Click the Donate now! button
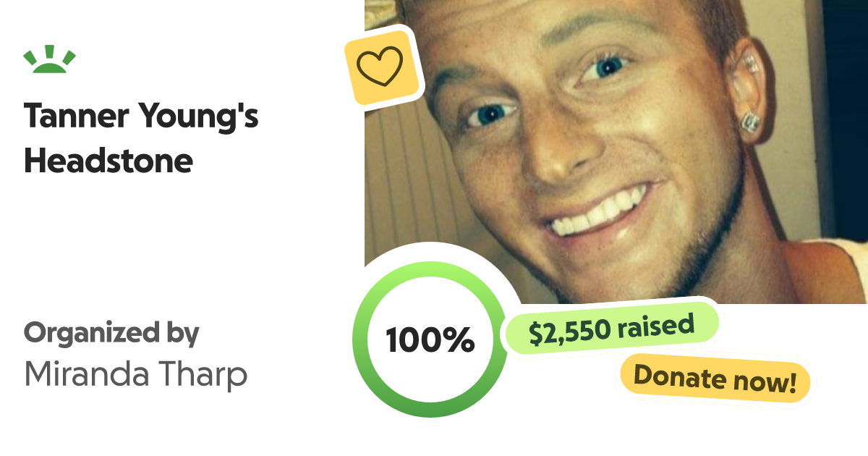868x456 pixels. pyautogui.click(x=715, y=379)
